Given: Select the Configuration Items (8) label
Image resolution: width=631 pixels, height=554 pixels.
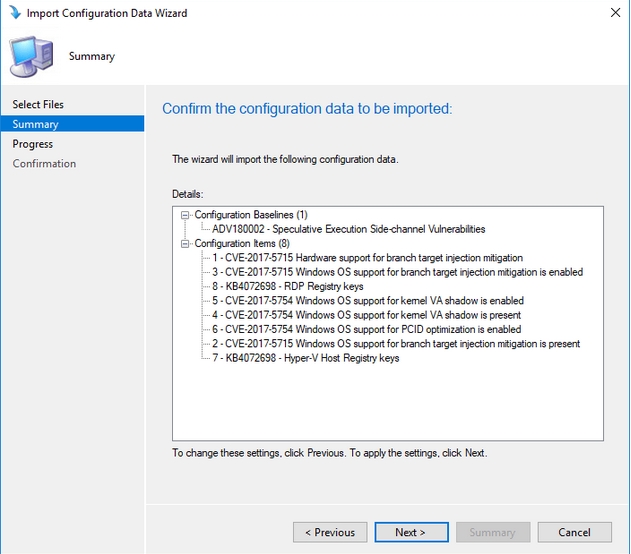Looking at the screenshot, I should point(240,244).
